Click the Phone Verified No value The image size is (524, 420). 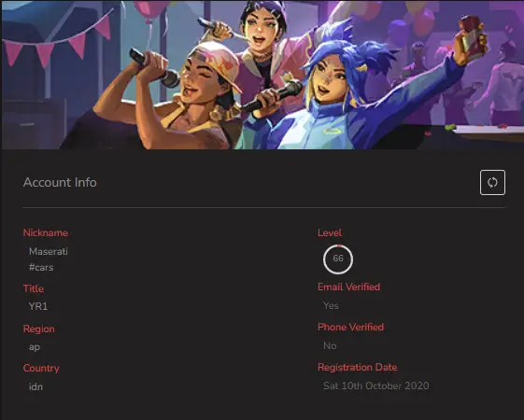pos(330,345)
